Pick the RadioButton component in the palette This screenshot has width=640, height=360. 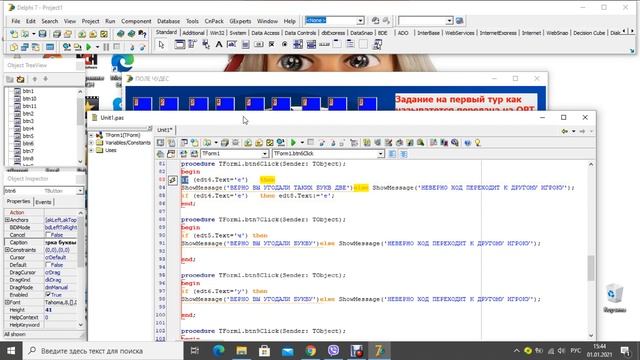click(284, 44)
